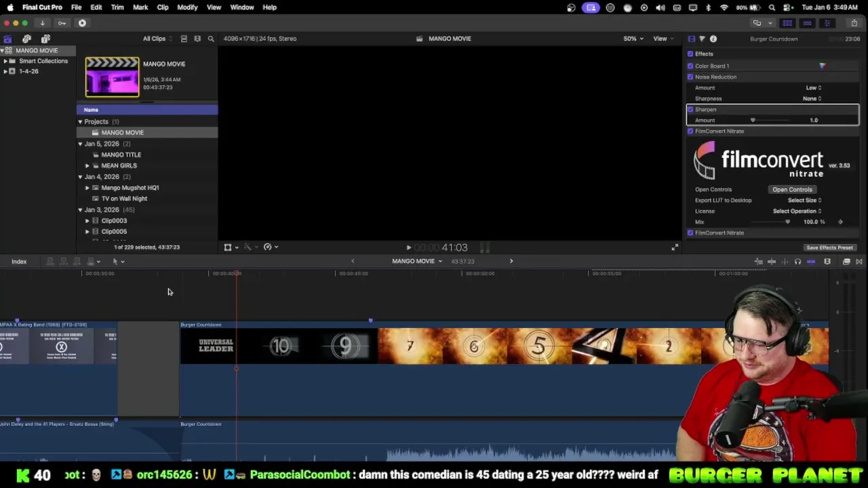Open the Mark menu
Viewport: 868px width, 488px height.
(x=140, y=7)
